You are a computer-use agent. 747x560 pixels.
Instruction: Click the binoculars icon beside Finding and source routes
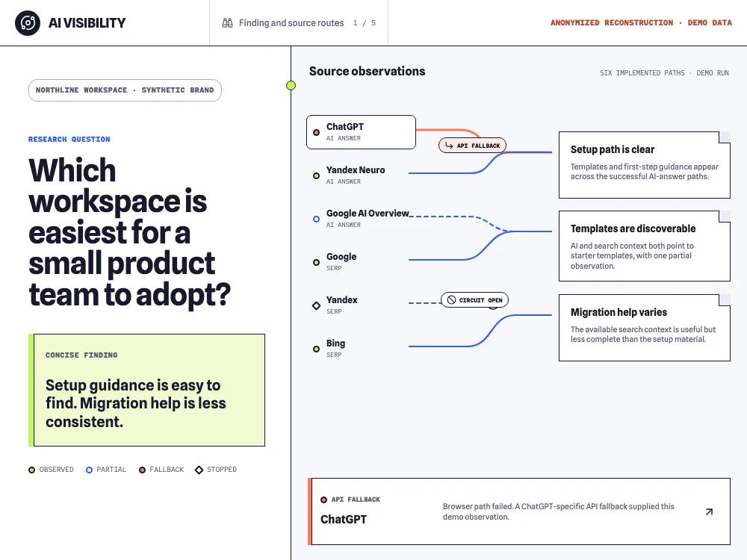click(227, 23)
